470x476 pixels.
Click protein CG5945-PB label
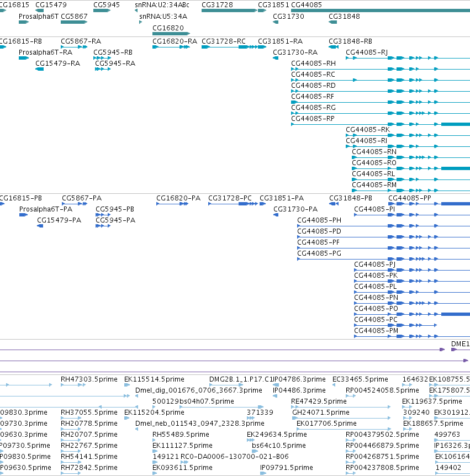[x=115, y=209]
